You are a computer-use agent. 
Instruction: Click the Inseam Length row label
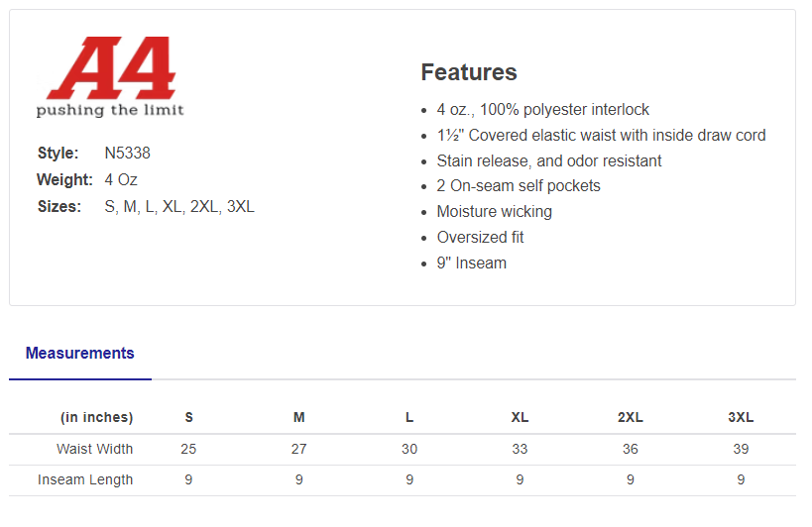click(85, 480)
